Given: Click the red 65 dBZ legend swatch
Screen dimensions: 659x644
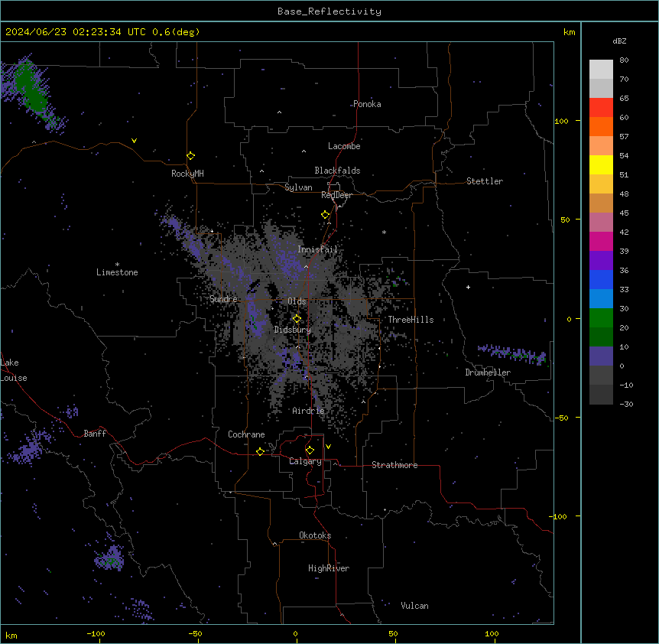Looking at the screenshot, I should tap(601, 108).
